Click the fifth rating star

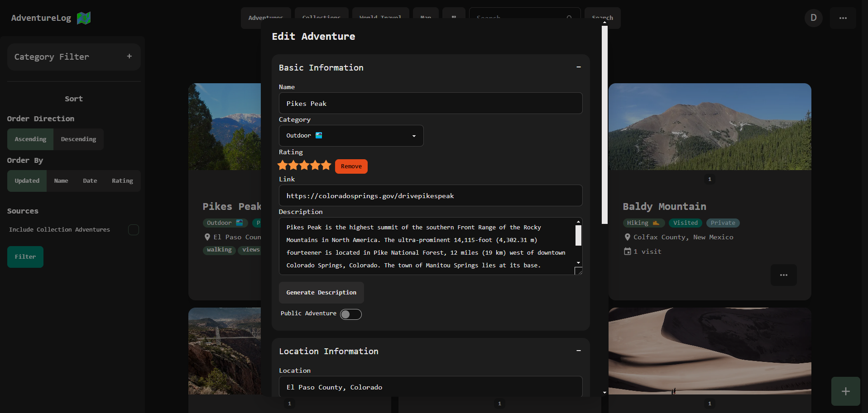point(326,166)
